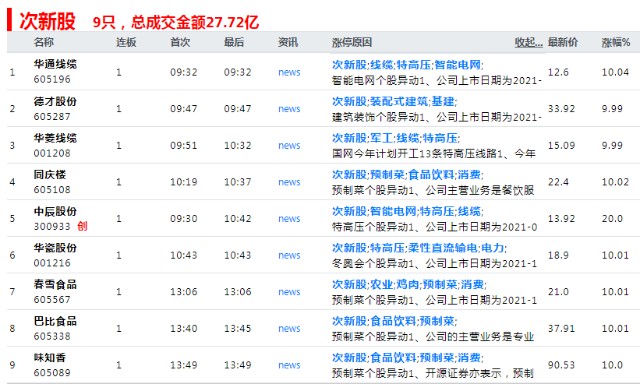Open 同庆楼 reason tags 次新股;预制菜;食品饮料;消费
640x384 pixels.
click(407, 175)
